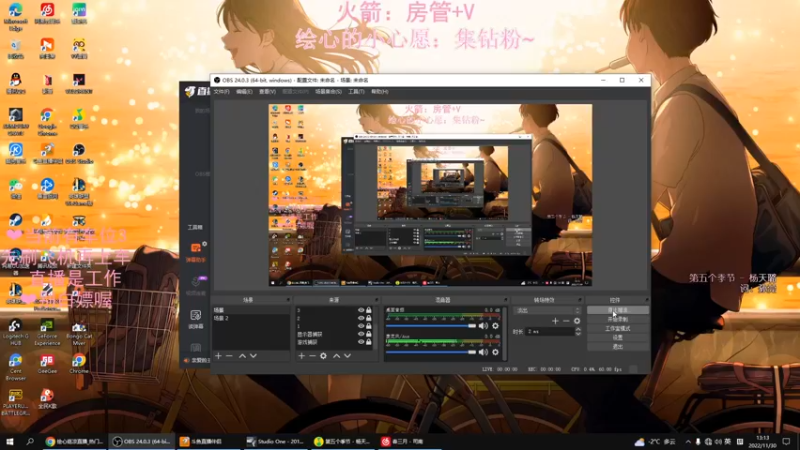
Task: Open Cent Browser desktop shortcut
Action: pos(15,367)
